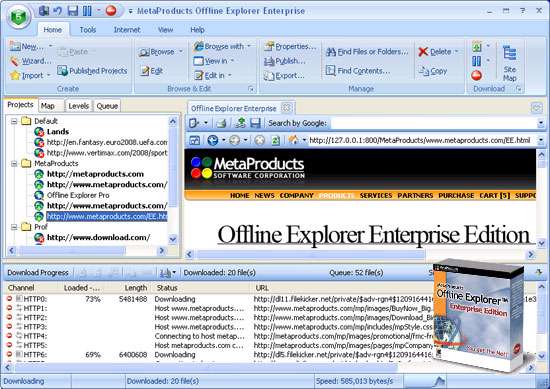
Task: Click the Save icon in quick access toolbar
Action: pos(73,11)
